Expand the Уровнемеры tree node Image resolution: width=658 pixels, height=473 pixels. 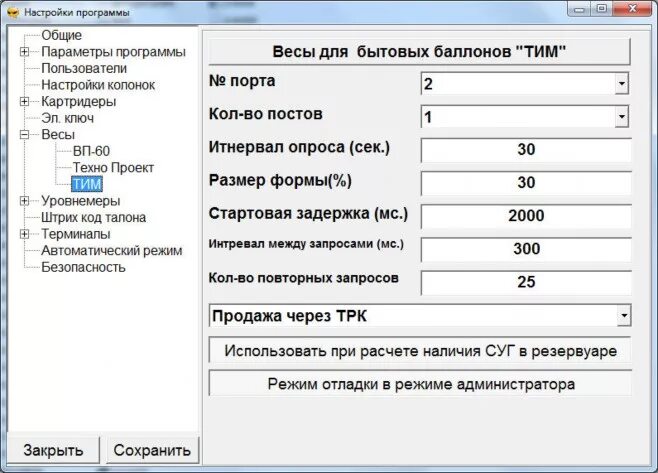click(x=24, y=201)
